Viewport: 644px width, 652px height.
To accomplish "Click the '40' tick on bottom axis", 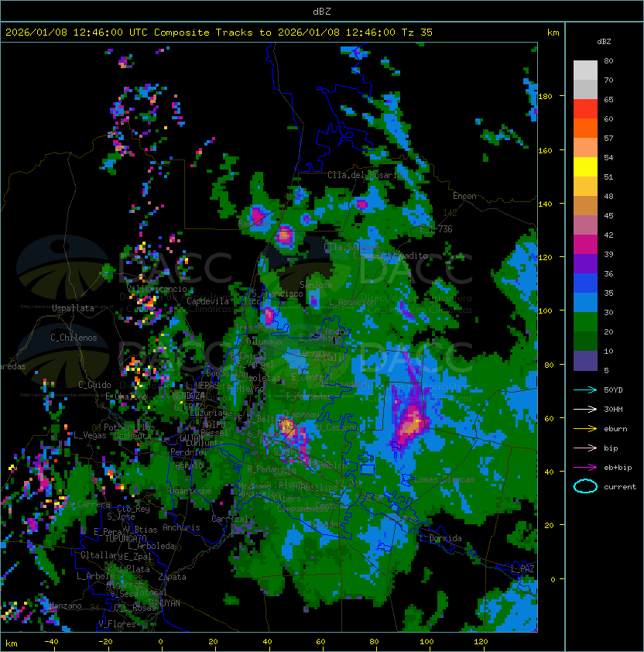I will point(267,642).
